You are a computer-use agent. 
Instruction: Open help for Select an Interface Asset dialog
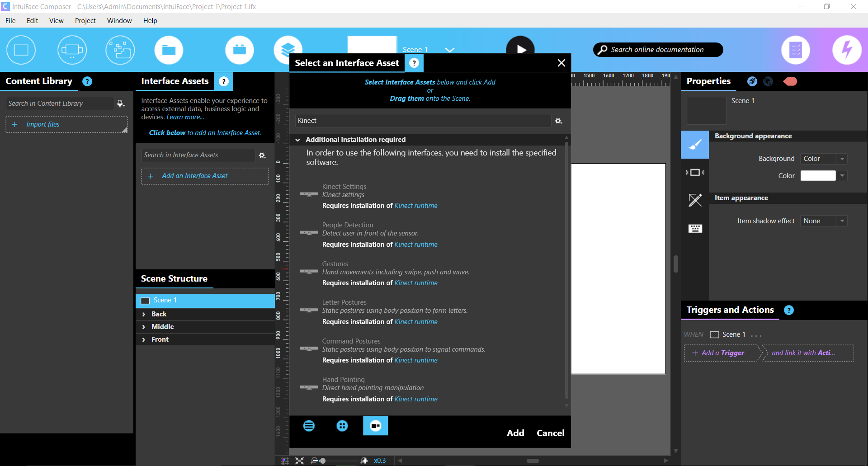[414, 63]
